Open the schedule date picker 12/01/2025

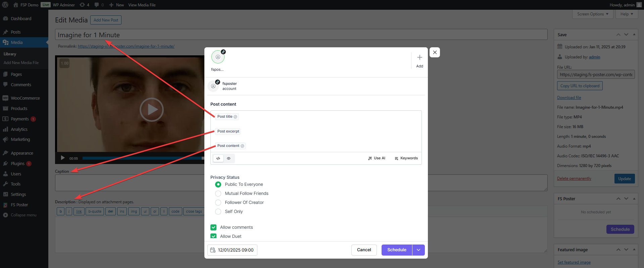coord(232,250)
